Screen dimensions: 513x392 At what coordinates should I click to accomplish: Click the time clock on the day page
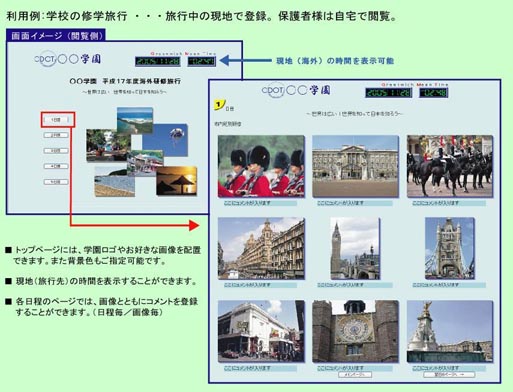coord(433,93)
